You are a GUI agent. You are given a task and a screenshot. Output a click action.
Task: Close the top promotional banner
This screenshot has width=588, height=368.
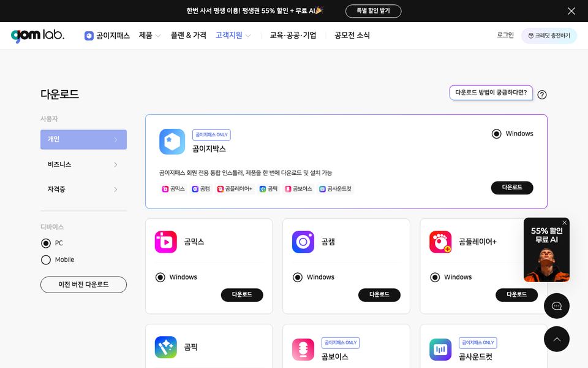[571, 11]
